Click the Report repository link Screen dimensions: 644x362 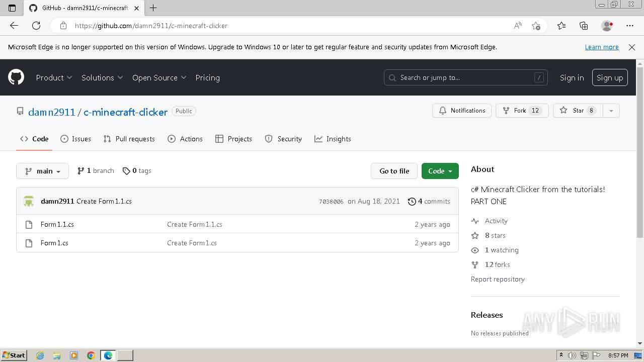click(x=498, y=279)
